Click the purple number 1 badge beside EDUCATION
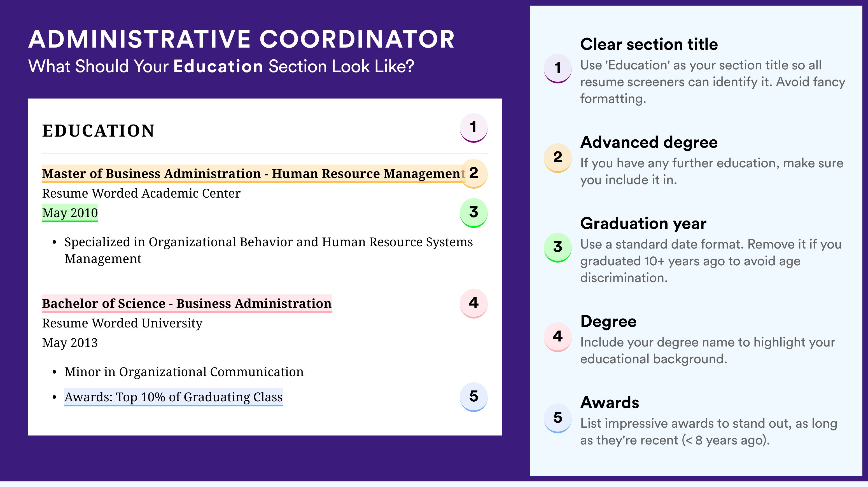Screen dimensions: 868x487 tap(473, 128)
